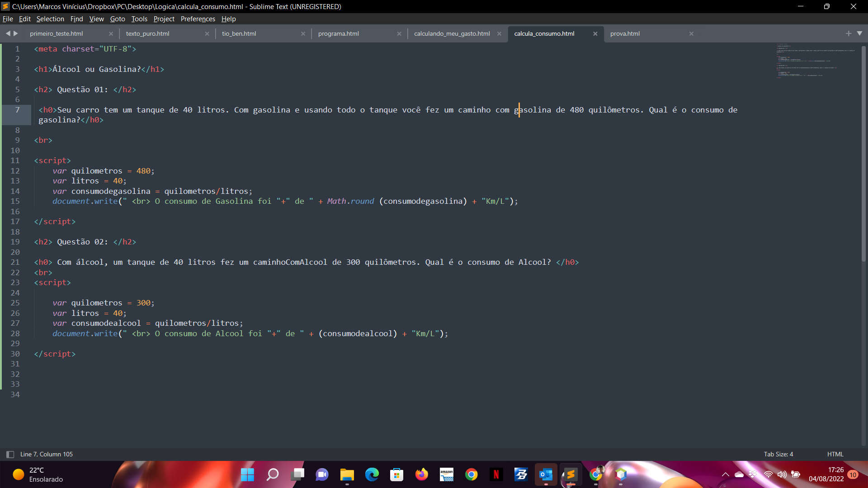This screenshot has width=868, height=488.
Task: Open the Edit menu
Action: coord(24,19)
